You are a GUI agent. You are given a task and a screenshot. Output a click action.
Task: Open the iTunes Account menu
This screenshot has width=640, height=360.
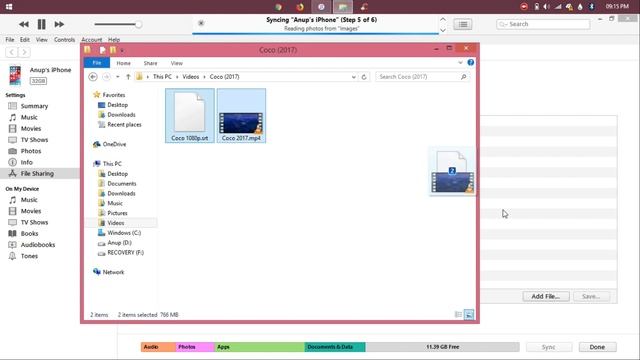pyautogui.click(x=91, y=40)
